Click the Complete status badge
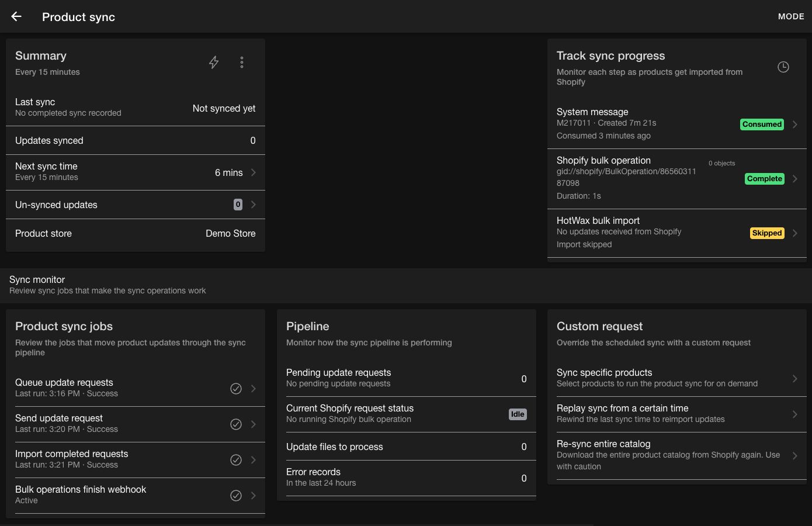The image size is (812, 526). coord(764,179)
